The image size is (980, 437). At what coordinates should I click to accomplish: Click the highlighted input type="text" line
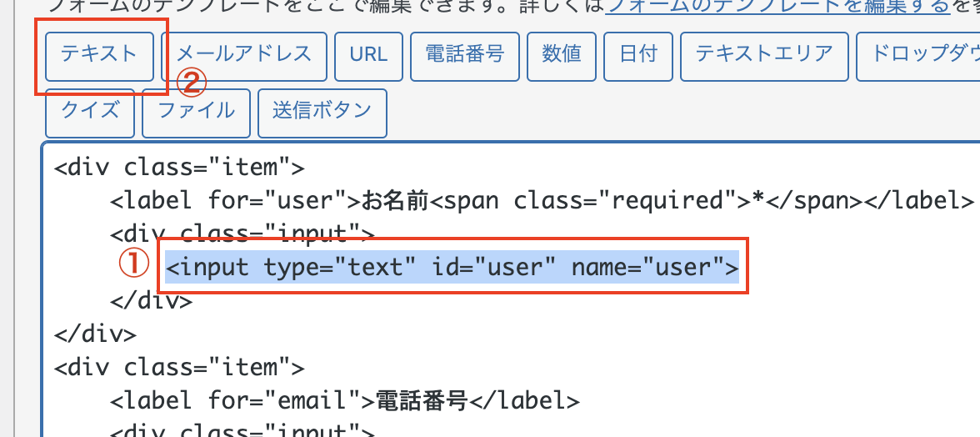(x=452, y=268)
